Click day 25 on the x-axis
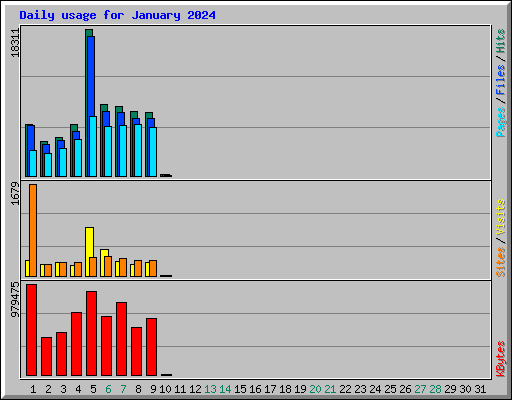This screenshot has width=512, height=400. coord(390,389)
